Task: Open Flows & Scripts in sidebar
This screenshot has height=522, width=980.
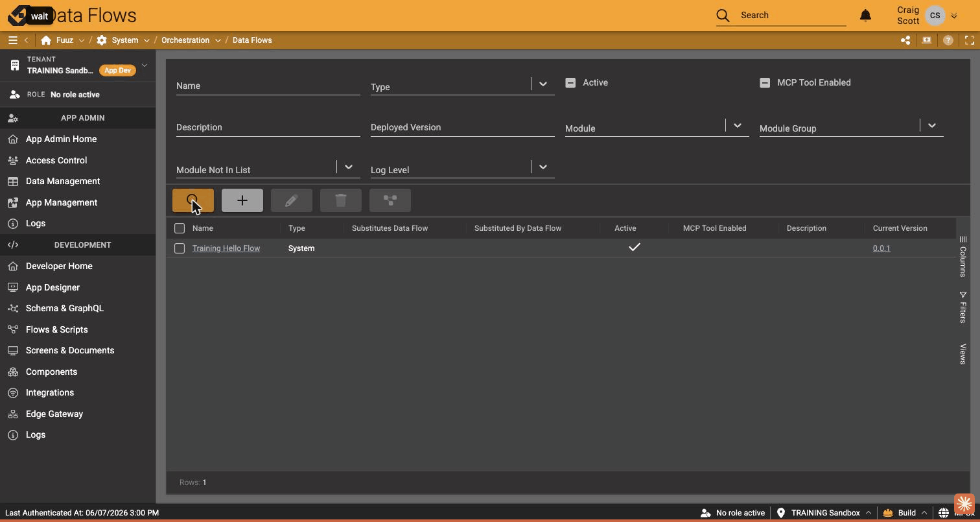Action: [57, 329]
